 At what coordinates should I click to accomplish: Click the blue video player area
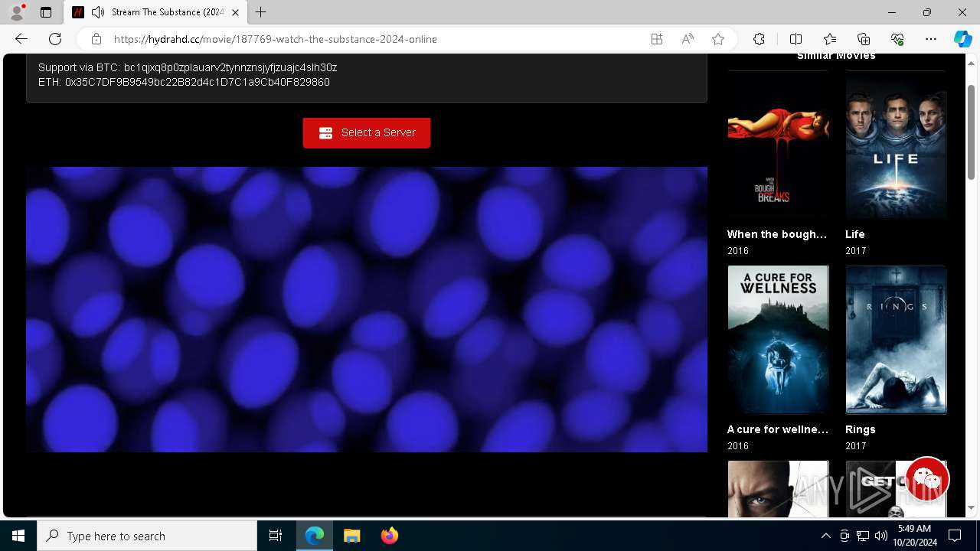pyautogui.click(x=367, y=309)
